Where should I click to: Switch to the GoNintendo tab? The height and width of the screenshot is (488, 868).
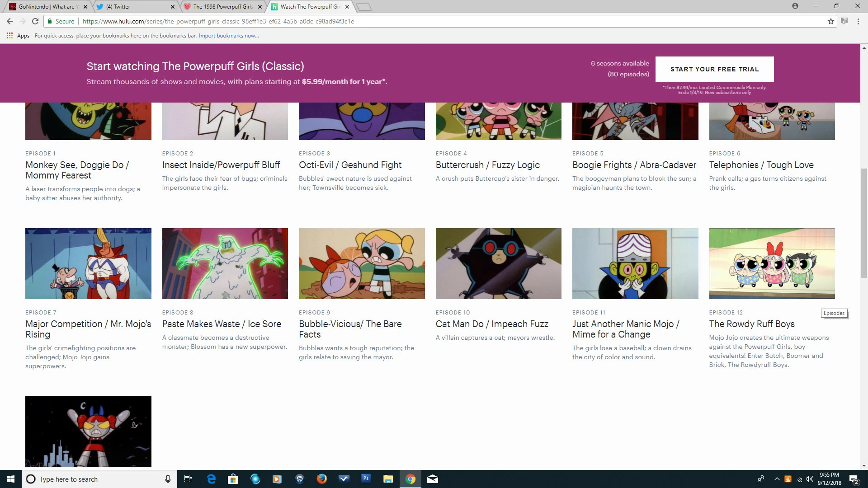pos(45,7)
